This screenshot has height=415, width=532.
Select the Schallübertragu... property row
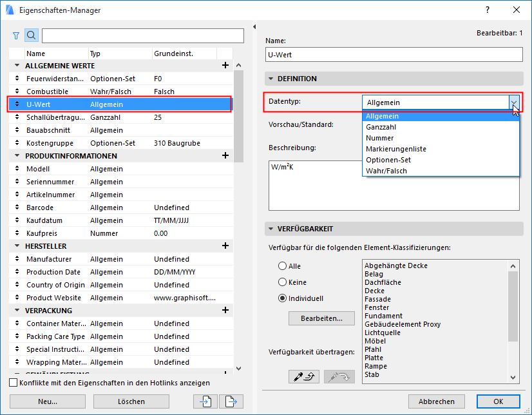(121, 117)
